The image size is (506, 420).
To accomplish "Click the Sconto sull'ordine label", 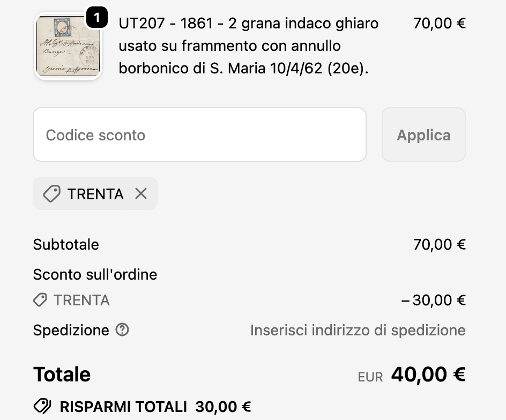I will tap(95, 275).
